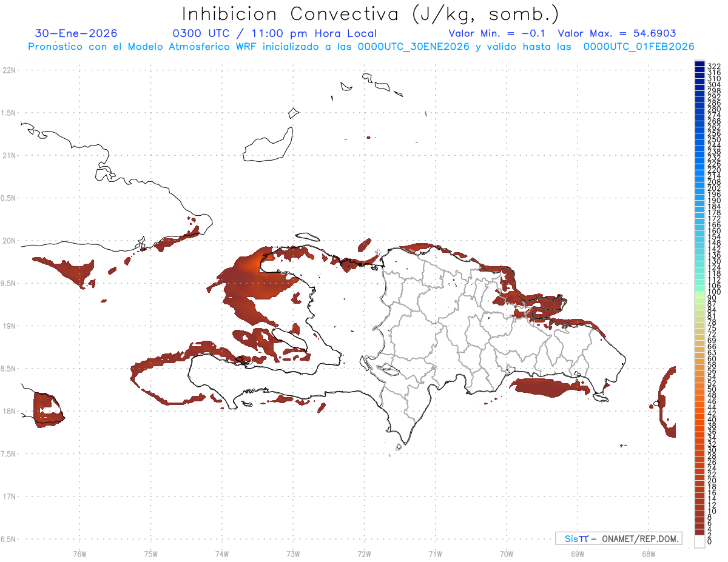The image size is (728, 562).
Task: Click the "69W" longitude label
Action: [577, 554]
